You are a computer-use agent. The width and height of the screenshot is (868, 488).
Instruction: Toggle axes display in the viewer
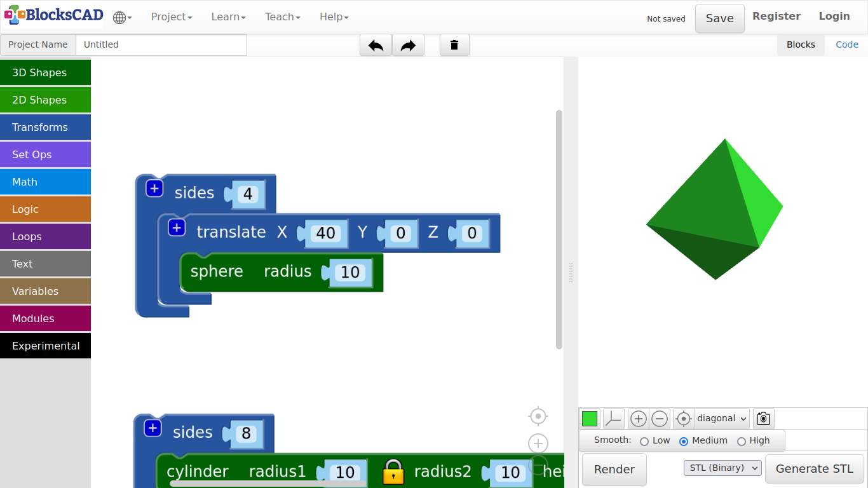(613, 419)
